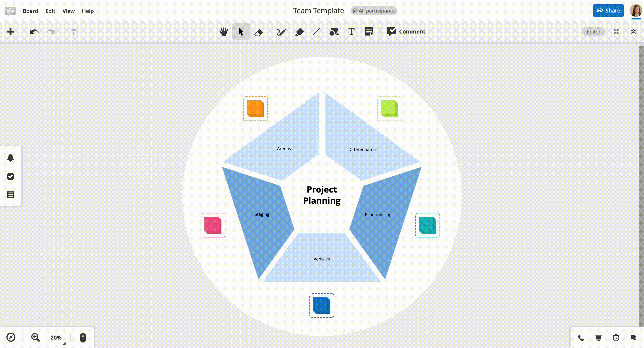The width and height of the screenshot is (644, 348).
Task: Select the Eraser tool
Action: (x=259, y=31)
